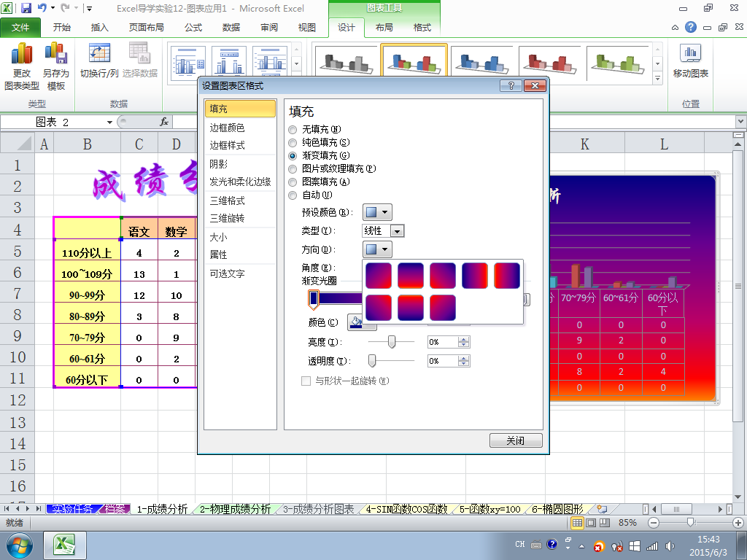Switch to 2-物理成绩分析 sheet tab
The height and width of the screenshot is (560, 747).
235,509
